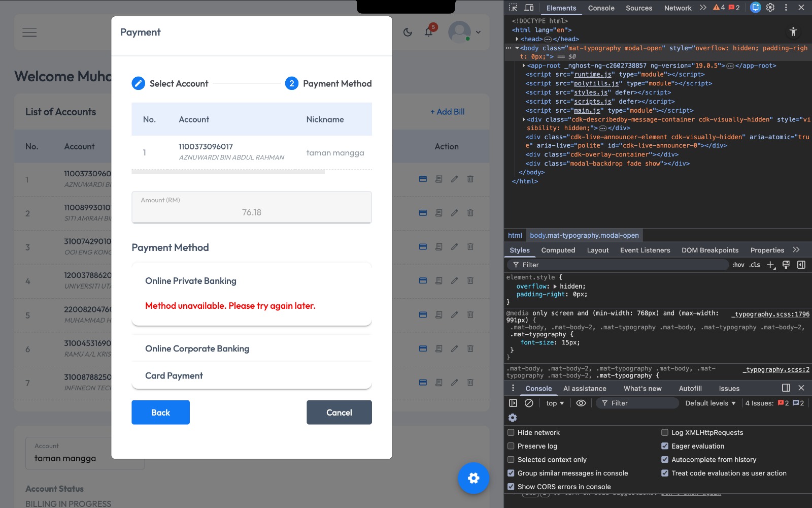Click the horizontal scrollbar under the account table
Viewport: 812px width, 508px height.
click(228, 172)
